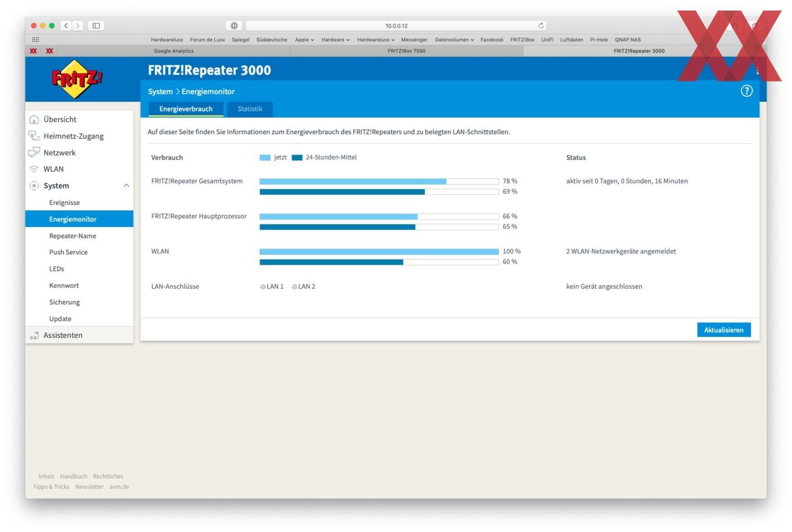Viewport: 792px width, 532px height.
Task: Click the dark blue 24-Stunden-Mittel legend swatch
Action: 297,158
